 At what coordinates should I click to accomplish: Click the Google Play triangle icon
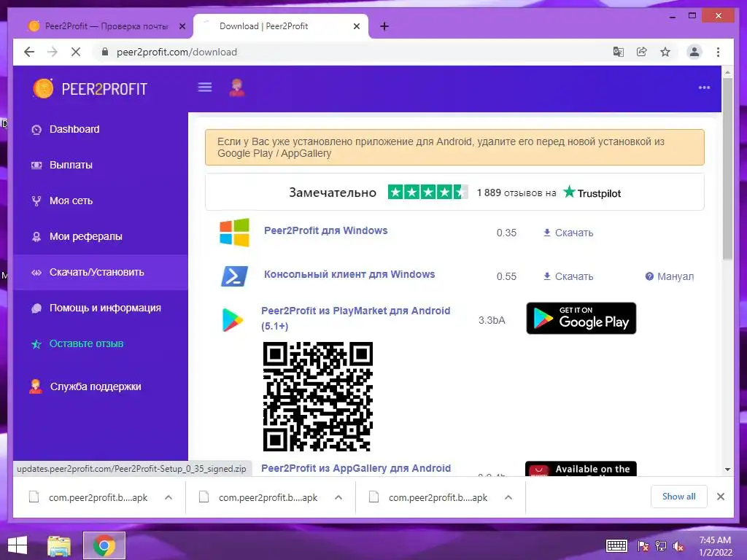coord(233,319)
